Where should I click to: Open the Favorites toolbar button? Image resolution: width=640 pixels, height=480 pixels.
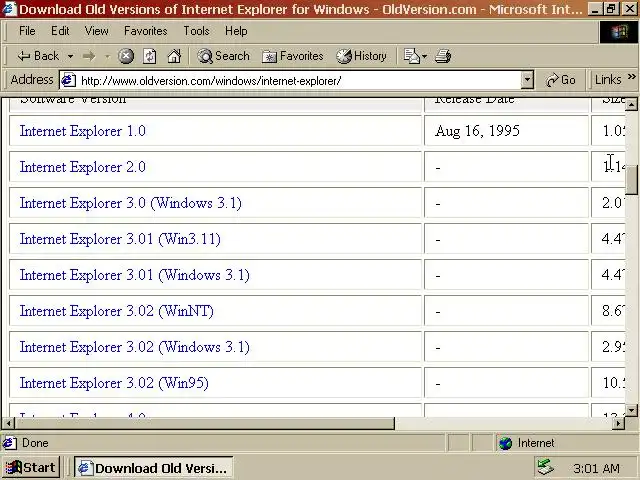(293, 56)
